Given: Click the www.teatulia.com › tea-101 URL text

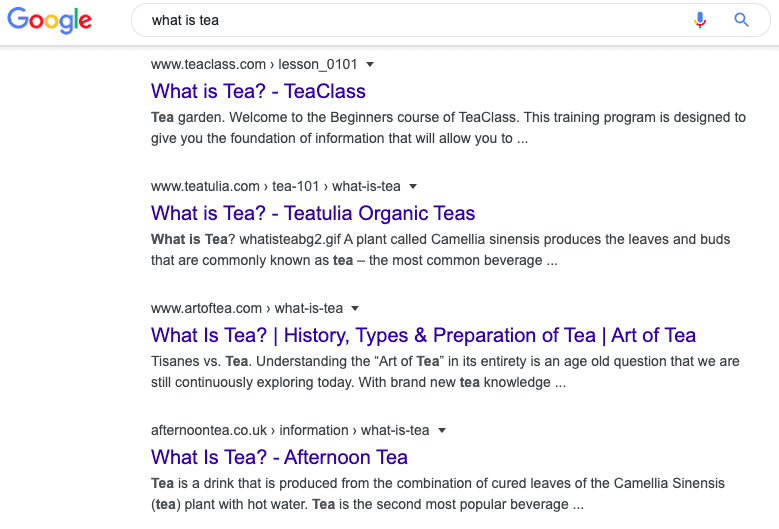Looking at the screenshot, I should coord(276,186).
